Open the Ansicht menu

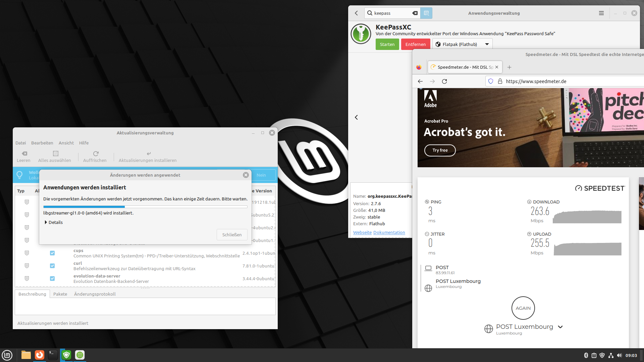(x=66, y=143)
